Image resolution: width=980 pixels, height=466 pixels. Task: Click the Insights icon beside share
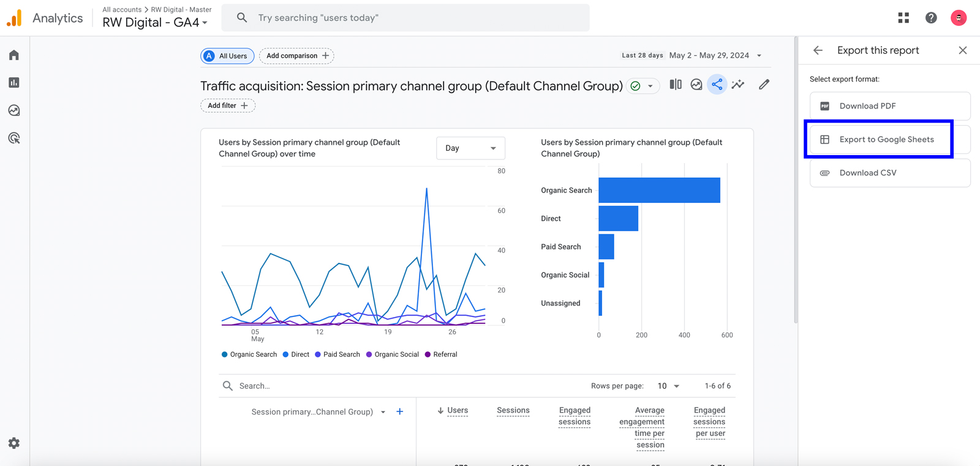696,85
